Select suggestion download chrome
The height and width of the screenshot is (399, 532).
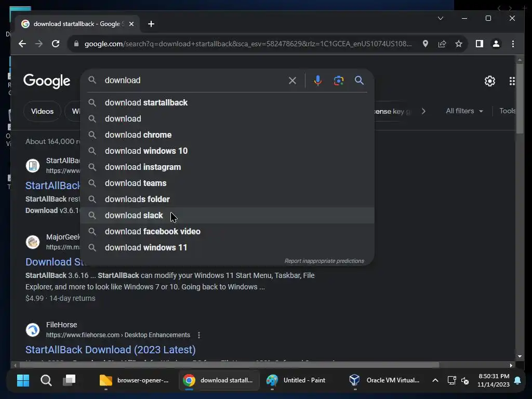228,135
